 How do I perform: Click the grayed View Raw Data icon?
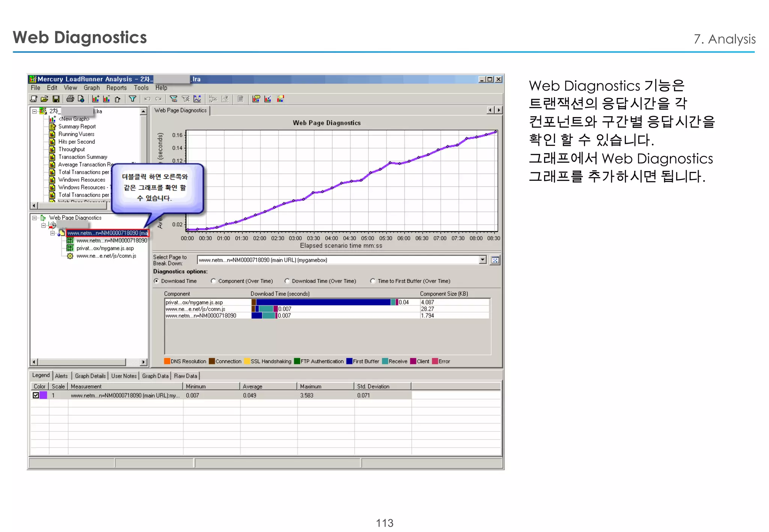[x=241, y=99]
